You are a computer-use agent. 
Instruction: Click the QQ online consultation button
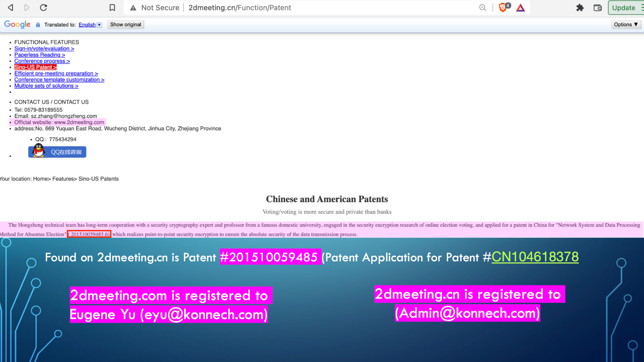[x=57, y=152]
